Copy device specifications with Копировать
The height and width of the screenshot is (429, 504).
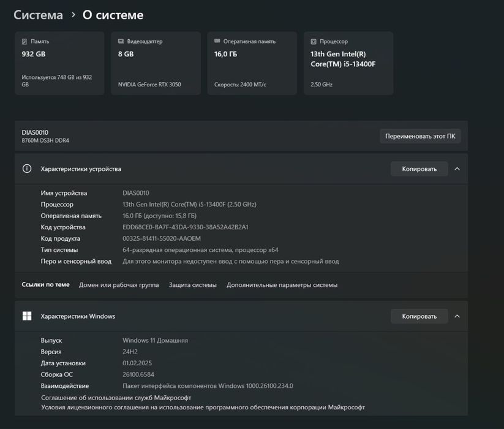click(x=419, y=169)
